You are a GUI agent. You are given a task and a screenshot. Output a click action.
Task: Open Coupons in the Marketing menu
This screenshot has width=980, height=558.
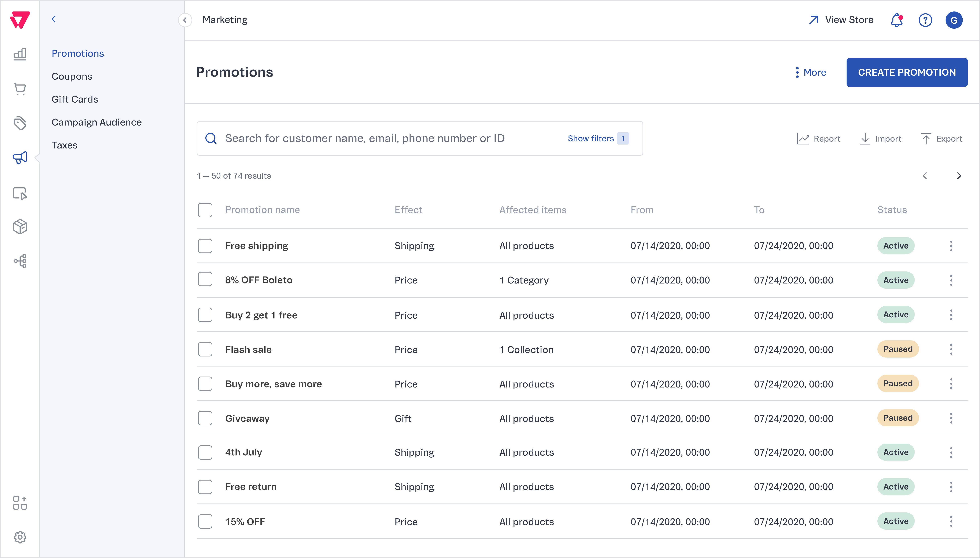coord(72,76)
